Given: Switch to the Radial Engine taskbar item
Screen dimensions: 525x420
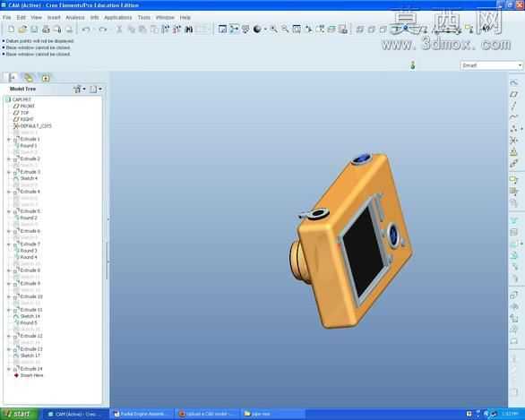Looking at the screenshot, I should (x=142, y=415).
